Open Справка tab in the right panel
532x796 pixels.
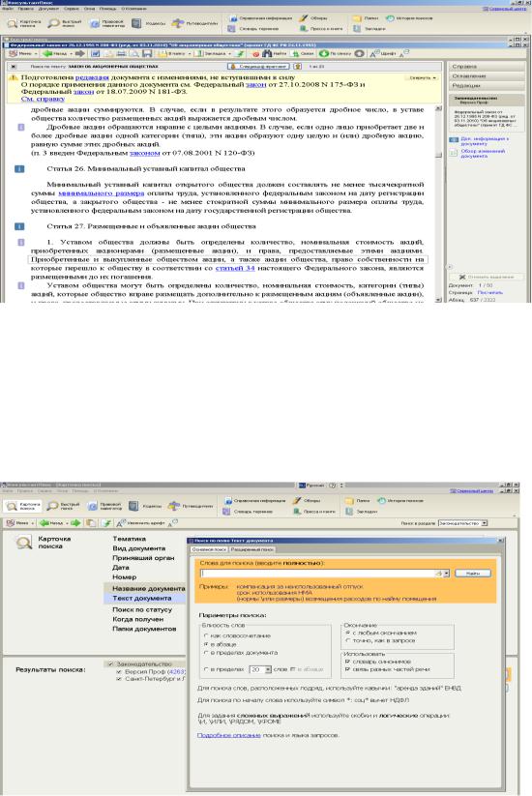pos(486,67)
